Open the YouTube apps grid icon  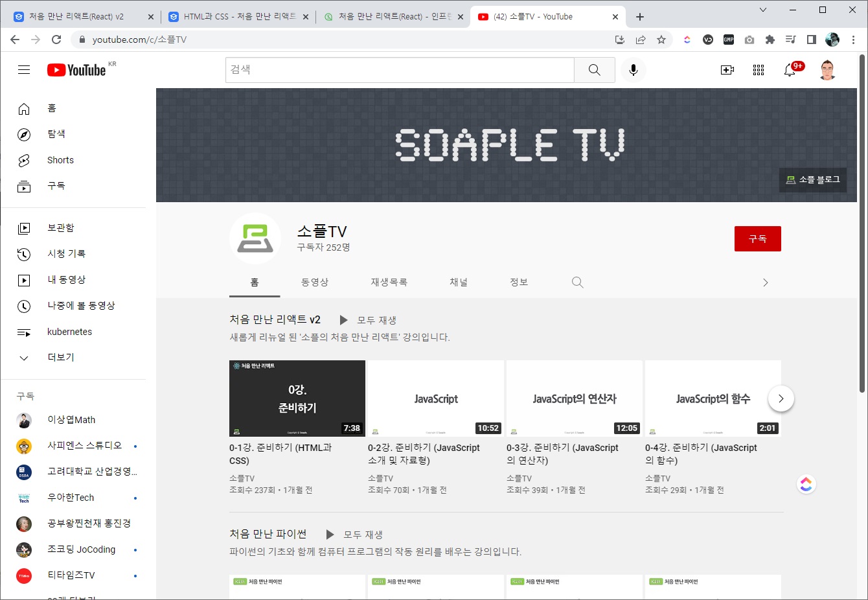[x=759, y=70]
